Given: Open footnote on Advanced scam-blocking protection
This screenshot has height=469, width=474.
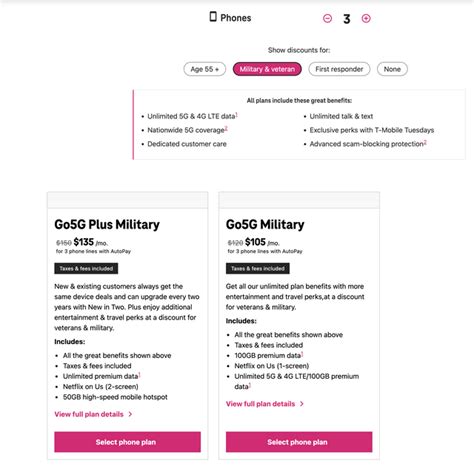Looking at the screenshot, I should click(425, 142).
